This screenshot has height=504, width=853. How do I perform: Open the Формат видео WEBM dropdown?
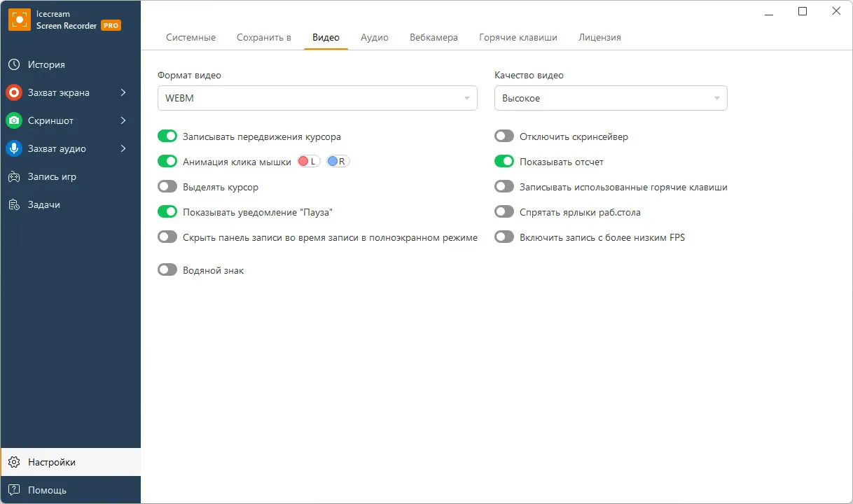tap(317, 98)
